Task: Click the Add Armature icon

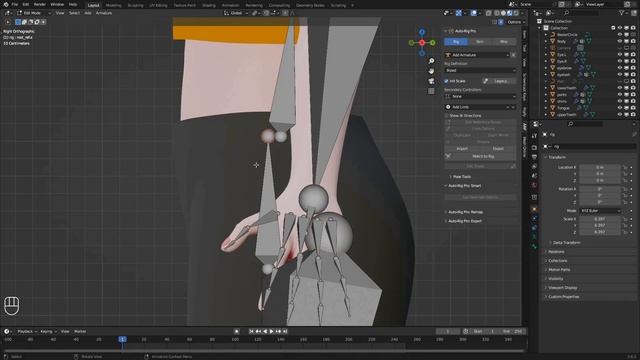Action: (448, 55)
